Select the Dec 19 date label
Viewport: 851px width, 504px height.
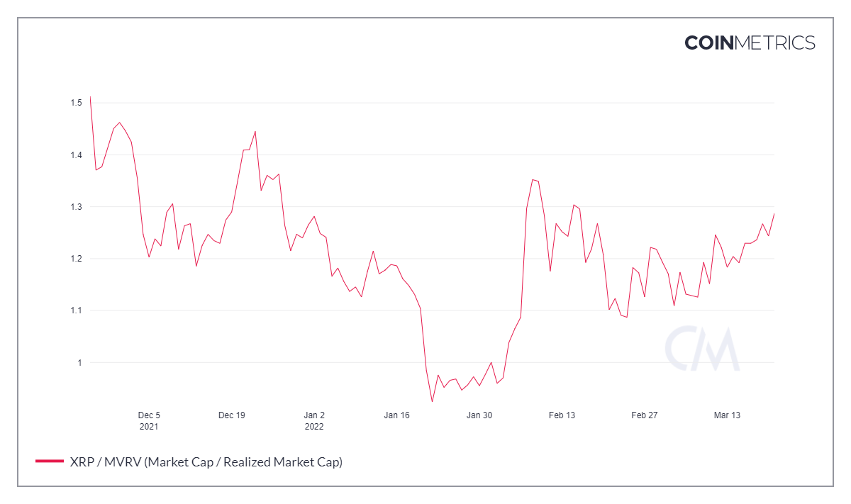click(231, 415)
